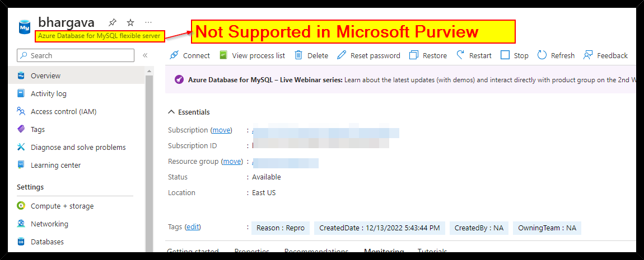This screenshot has height=260, width=644.
Task: Pin the bhargava resource to dashboard
Action: tap(111, 22)
